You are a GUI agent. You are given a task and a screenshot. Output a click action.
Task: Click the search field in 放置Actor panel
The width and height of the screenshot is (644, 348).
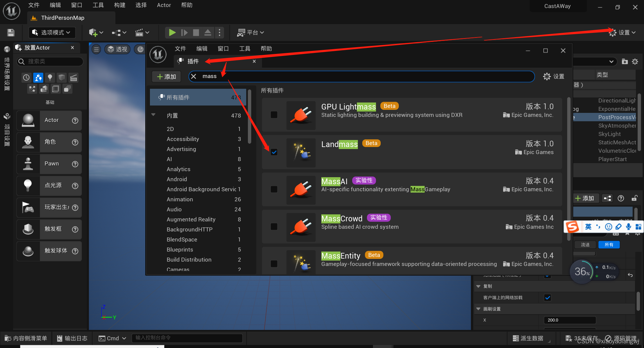tap(50, 61)
